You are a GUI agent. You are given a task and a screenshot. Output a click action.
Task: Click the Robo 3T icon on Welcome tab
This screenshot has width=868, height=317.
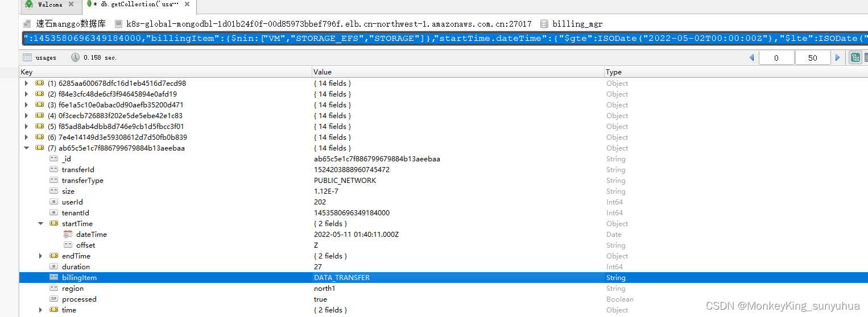[28, 5]
